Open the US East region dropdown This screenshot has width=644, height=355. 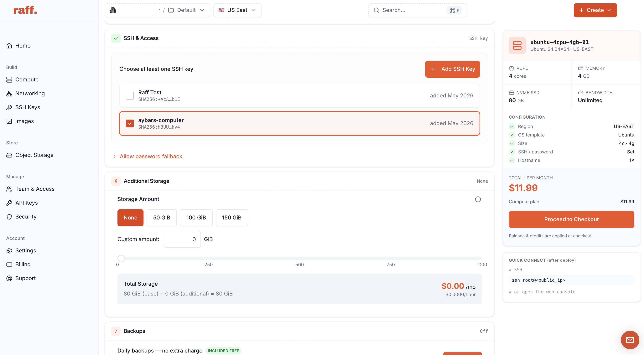(237, 10)
